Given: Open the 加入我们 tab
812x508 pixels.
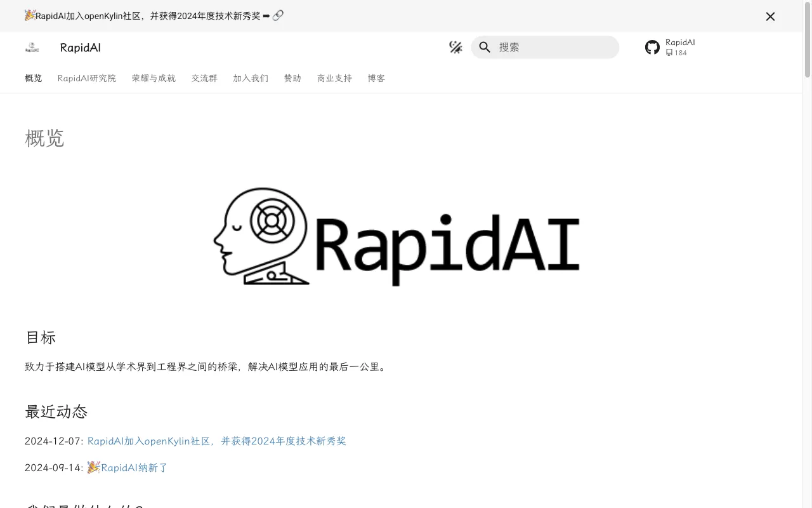Looking at the screenshot, I should [x=251, y=78].
